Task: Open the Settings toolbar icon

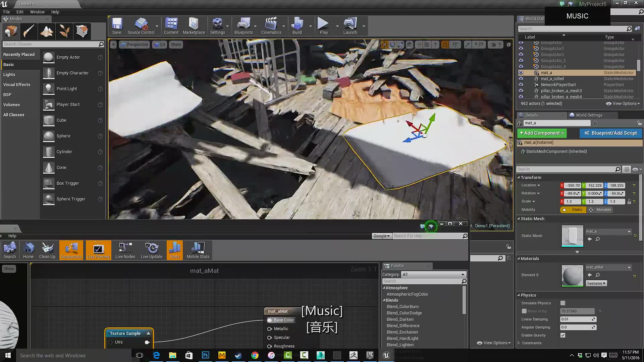Action: click(x=217, y=26)
